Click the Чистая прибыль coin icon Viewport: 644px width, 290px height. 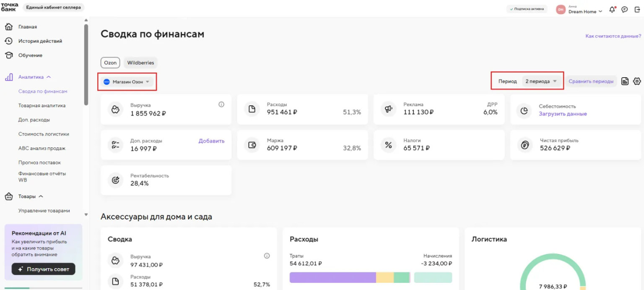tap(525, 145)
